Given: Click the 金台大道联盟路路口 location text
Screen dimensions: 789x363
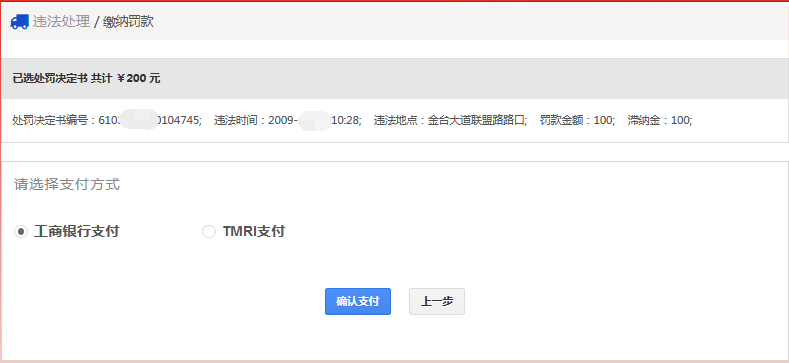Looking at the screenshot, I should [x=477, y=120].
